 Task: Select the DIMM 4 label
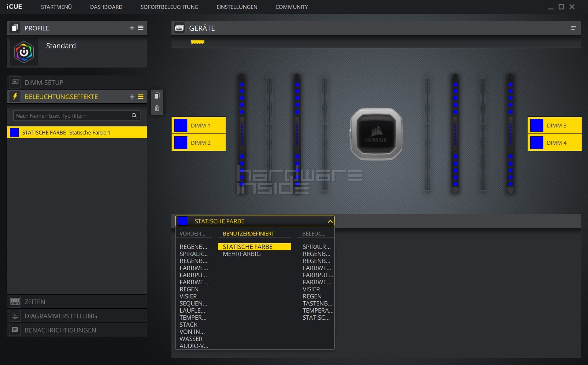click(x=556, y=143)
